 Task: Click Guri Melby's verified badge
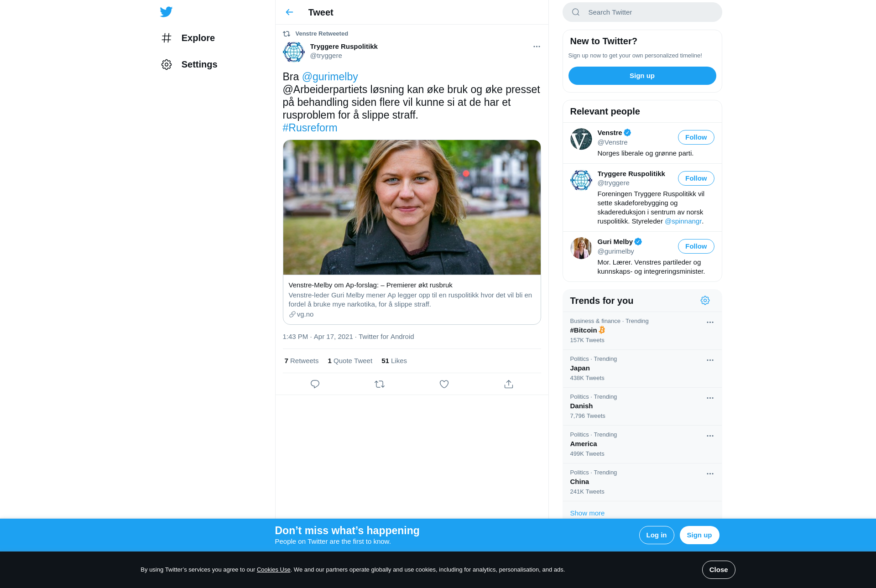click(638, 242)
